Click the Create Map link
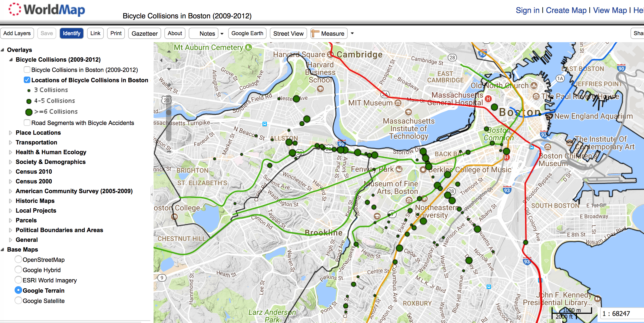This screenshot has width=644, height=323. pyautogui.click(x=566, y=10)
